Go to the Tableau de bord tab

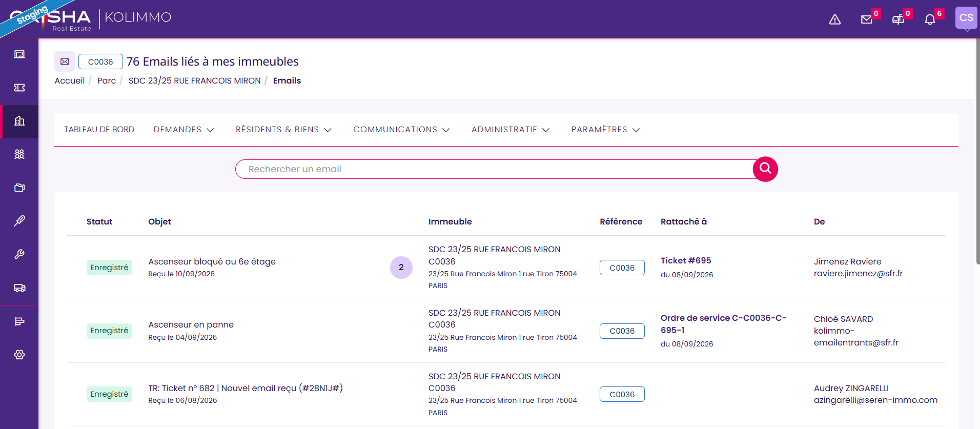coord(99,130)
